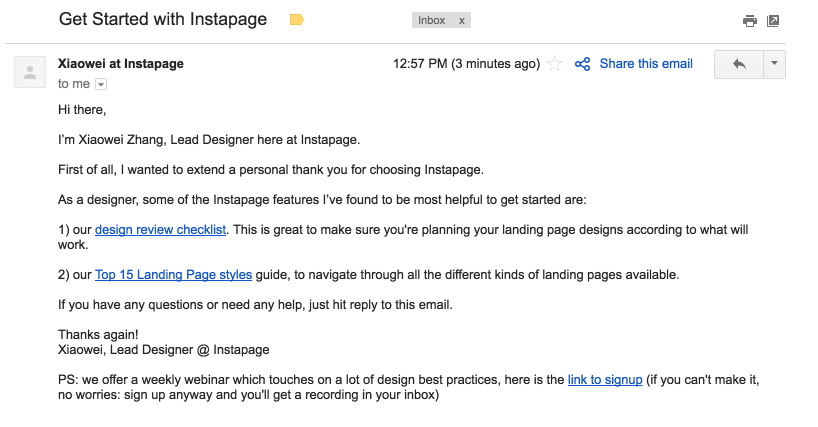The height and width of the screenshot is (427, 818).
Task: Open the "Top 15 Landing Page styles" link
Action: click(x=173, y=274)
